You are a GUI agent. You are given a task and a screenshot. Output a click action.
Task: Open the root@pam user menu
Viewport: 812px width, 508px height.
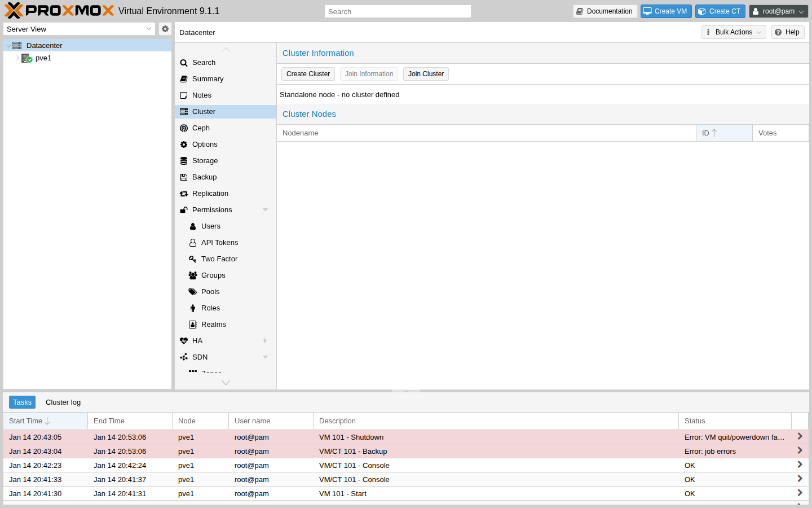[x=779, y=11]
